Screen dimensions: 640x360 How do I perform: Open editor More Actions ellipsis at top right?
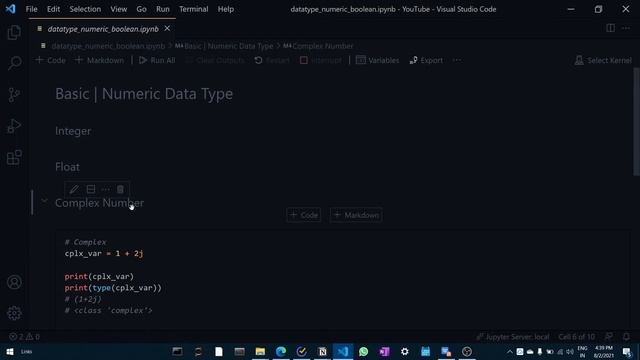point(626,28)
